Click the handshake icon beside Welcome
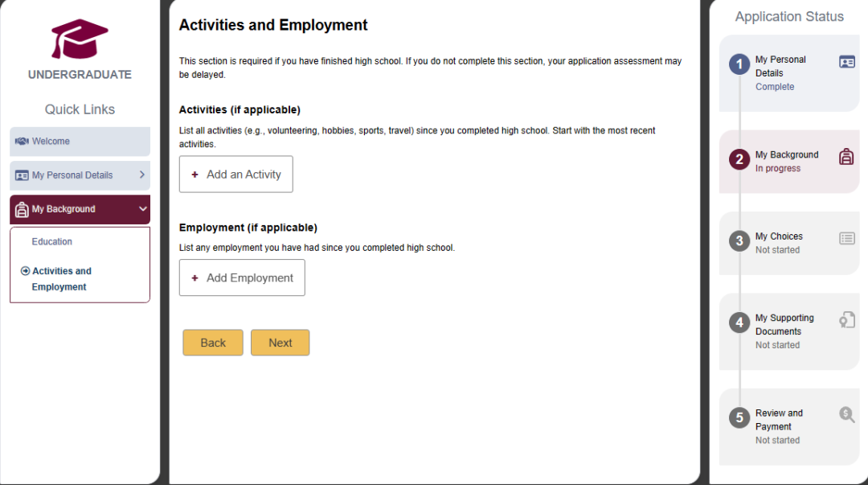Screen dimensions: 868x485 (22, 142)
